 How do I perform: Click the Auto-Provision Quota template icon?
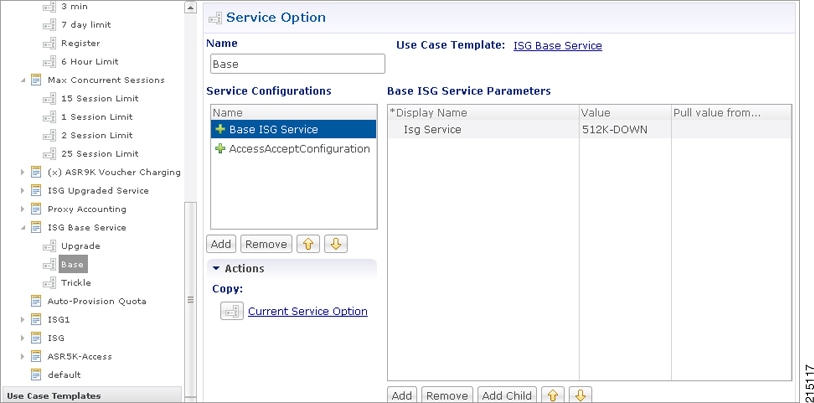36,301
